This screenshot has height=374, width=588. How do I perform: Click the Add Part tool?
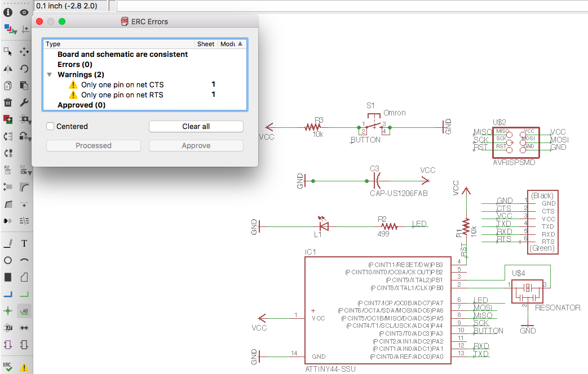[x=8, y=119]
